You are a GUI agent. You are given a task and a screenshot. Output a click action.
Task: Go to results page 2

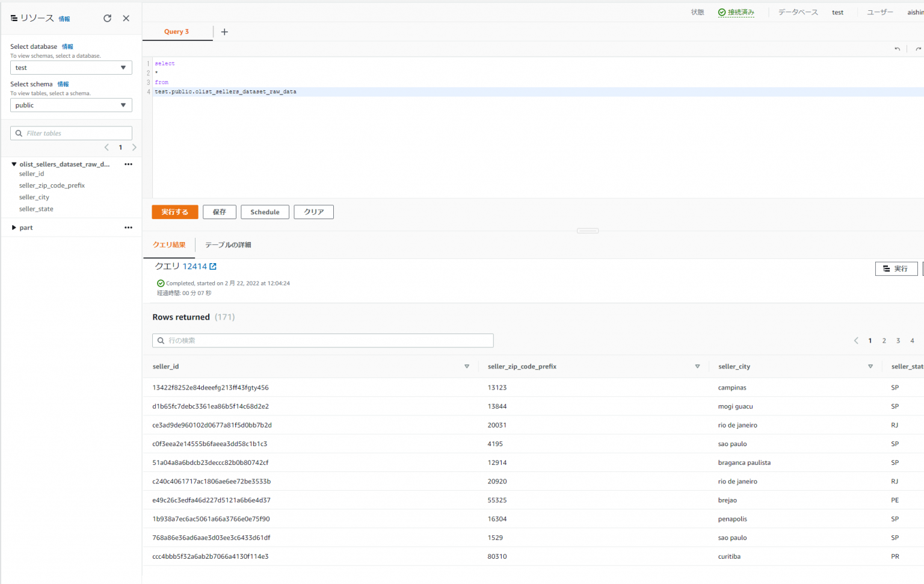click(884, 341)
